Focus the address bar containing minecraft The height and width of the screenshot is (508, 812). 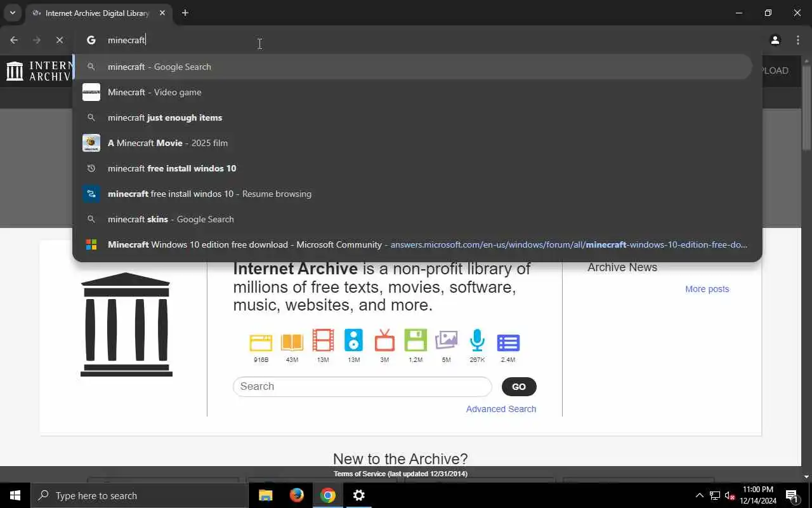[419, 40]
